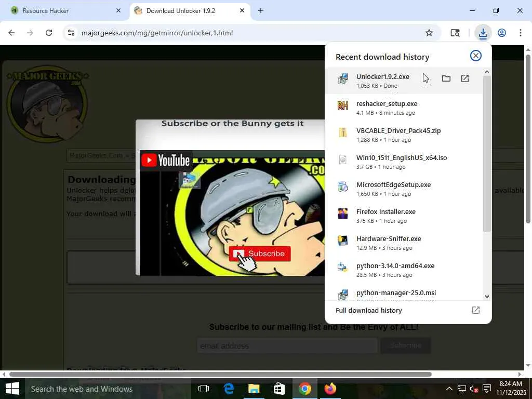This screenshot has width=532, height=399.
Task: Open Unlocker1.9.2.exe download entry
Action: [x=404, y=81]
